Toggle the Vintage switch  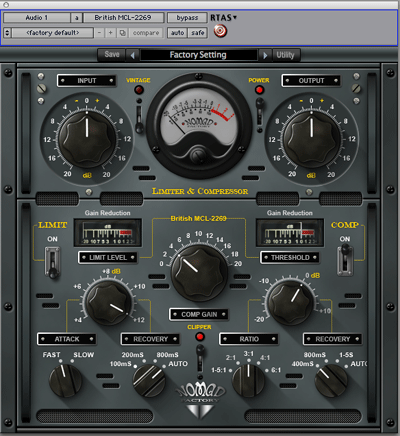click(x=139, y=115)
